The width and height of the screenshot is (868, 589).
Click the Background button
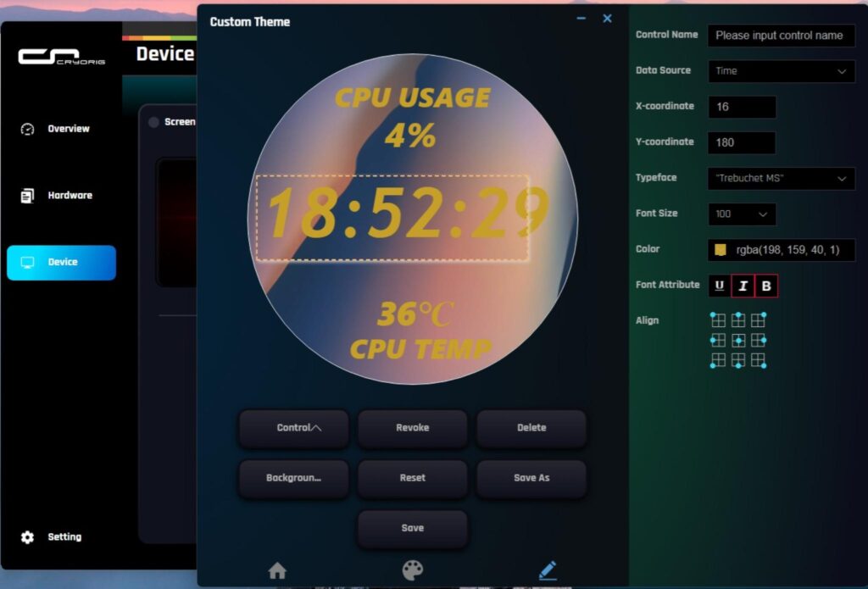click(x=293, y=478)
